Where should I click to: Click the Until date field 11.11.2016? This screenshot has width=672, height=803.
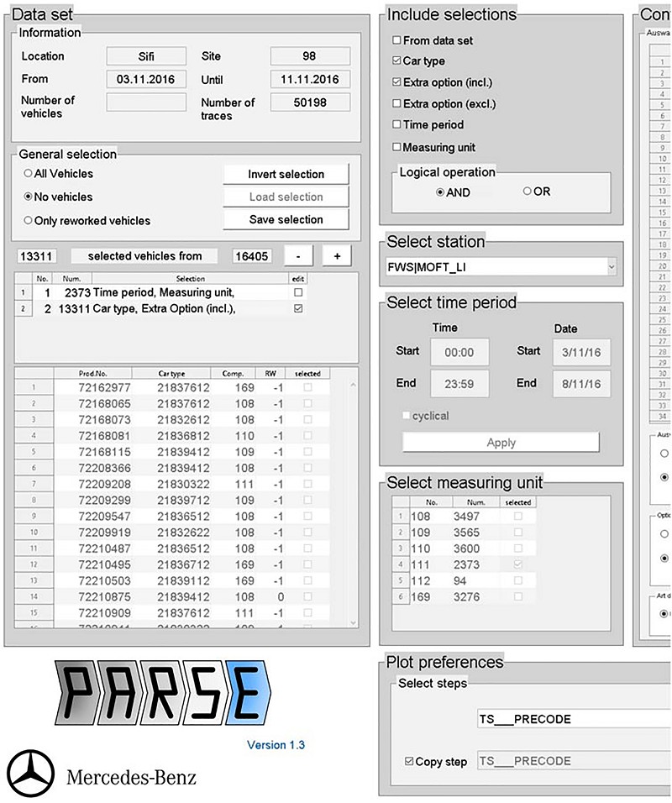(x=310, y=80)
